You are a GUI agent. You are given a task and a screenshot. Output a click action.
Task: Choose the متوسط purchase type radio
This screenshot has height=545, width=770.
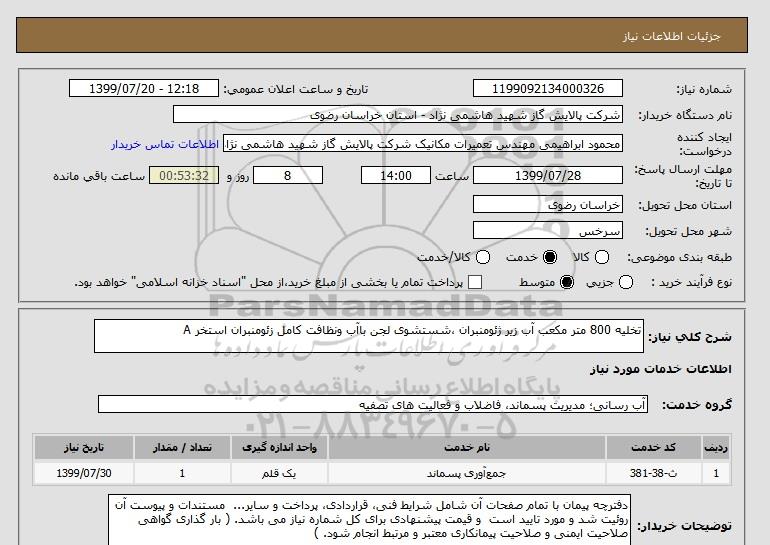click(567, 282)
